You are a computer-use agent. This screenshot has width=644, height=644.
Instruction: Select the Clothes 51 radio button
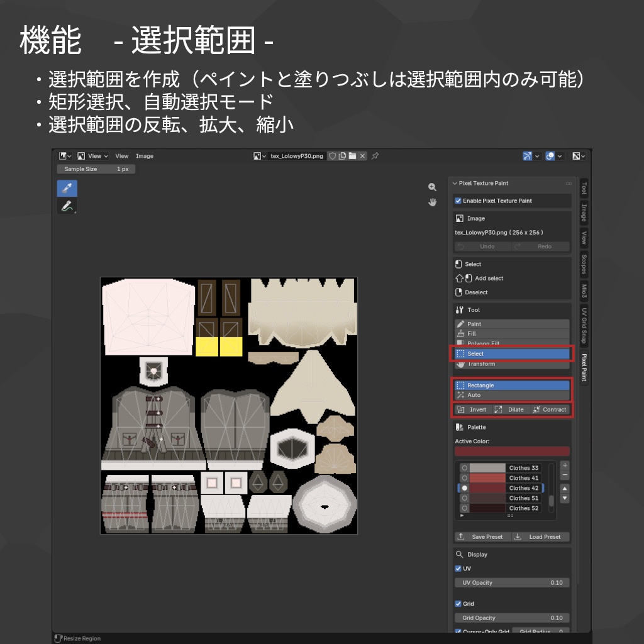click(x=465, y=498)
